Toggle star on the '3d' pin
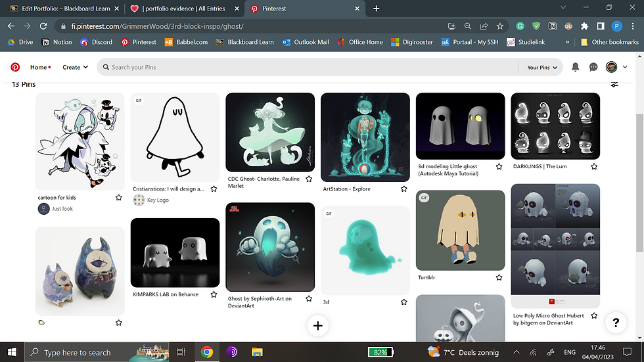The image size is (644, 362). (x=404, y=302)
